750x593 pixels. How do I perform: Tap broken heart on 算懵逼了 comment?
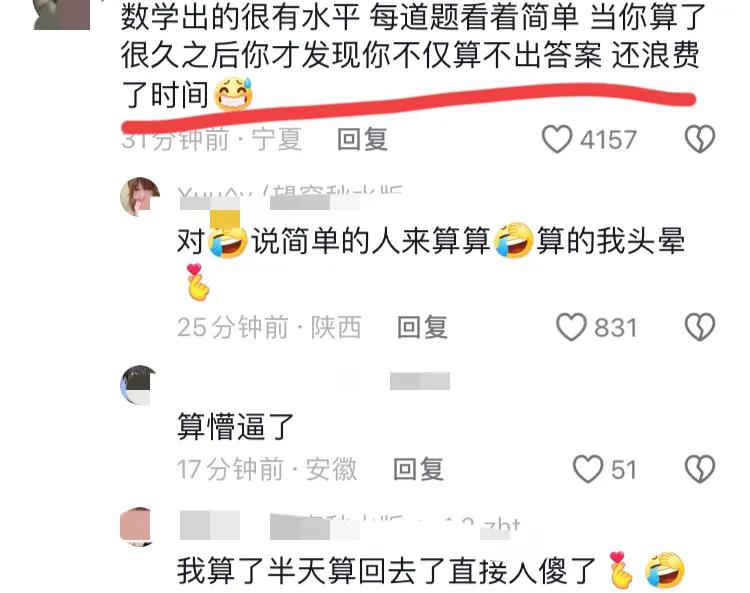pyautogui.click(x=700, y=469)
